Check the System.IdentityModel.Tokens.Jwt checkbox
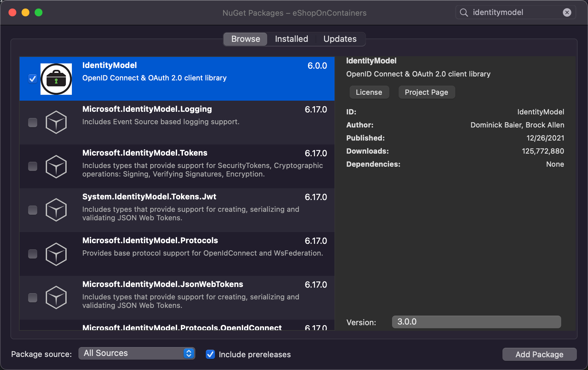 click(x=33, y=210)
